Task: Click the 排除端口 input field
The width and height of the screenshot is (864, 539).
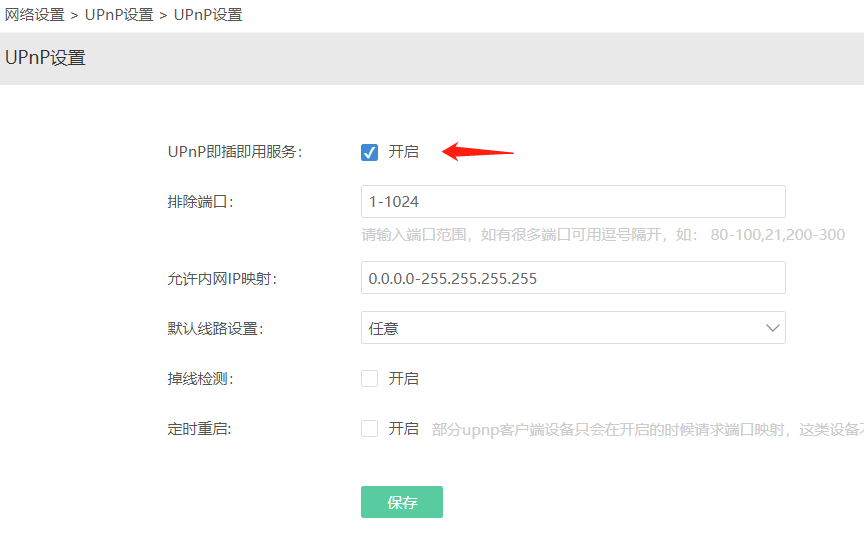Action: (x=573, y=202)
